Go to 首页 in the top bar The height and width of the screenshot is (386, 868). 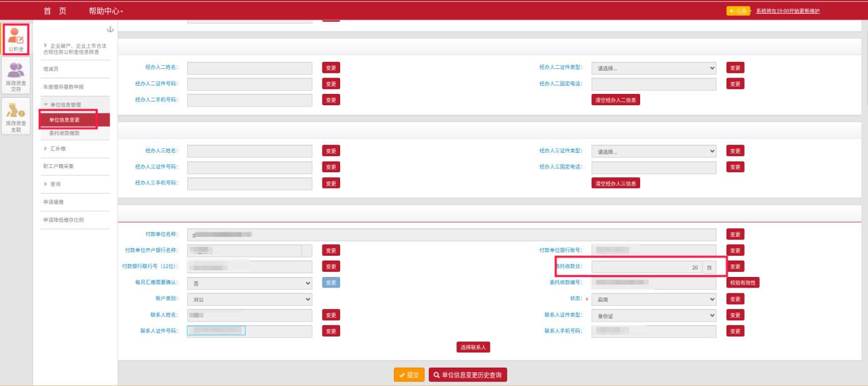point(55,11)
